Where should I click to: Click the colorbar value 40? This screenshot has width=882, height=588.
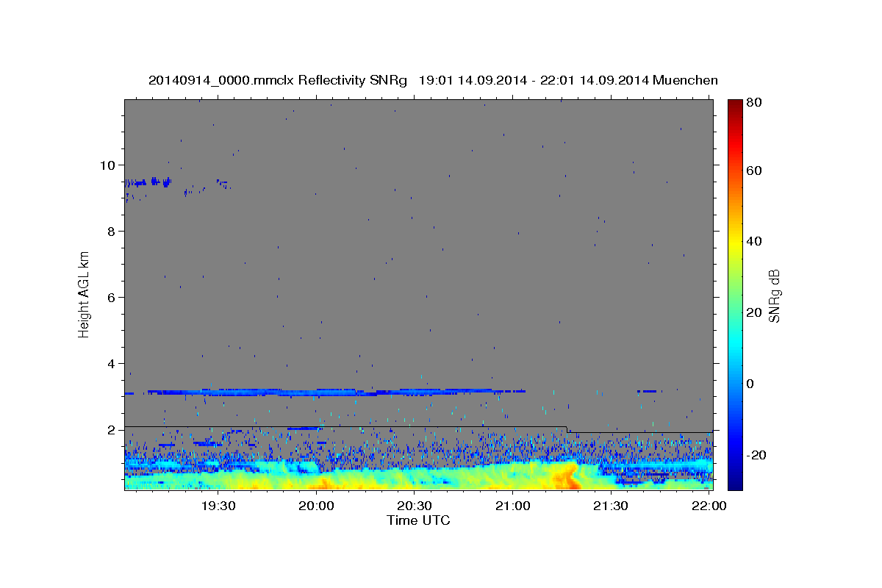pyautogui.click(x=756, y=241)
